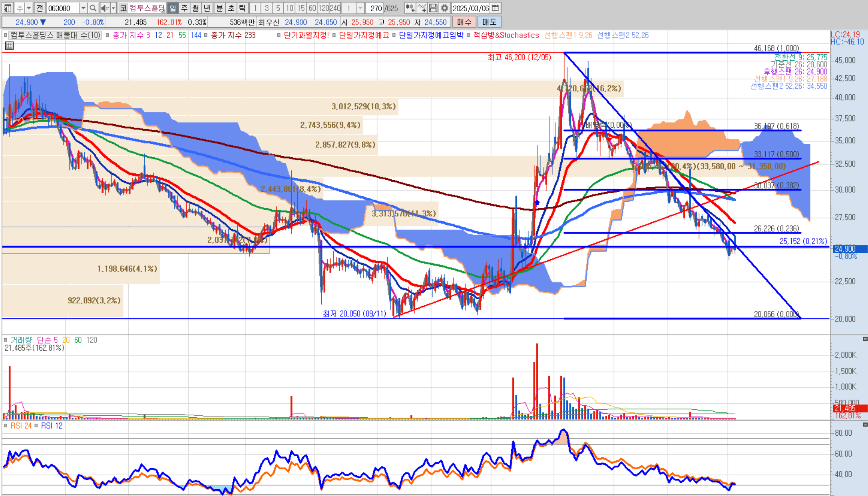The width and height of the screenshot is (868, 496).
Task: Expand the stock code 063080 dropdown
Action: click(x=83, y=8)
